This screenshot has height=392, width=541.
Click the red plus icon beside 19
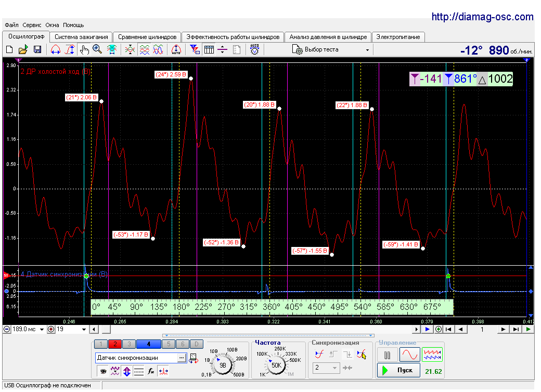point(51,329)
